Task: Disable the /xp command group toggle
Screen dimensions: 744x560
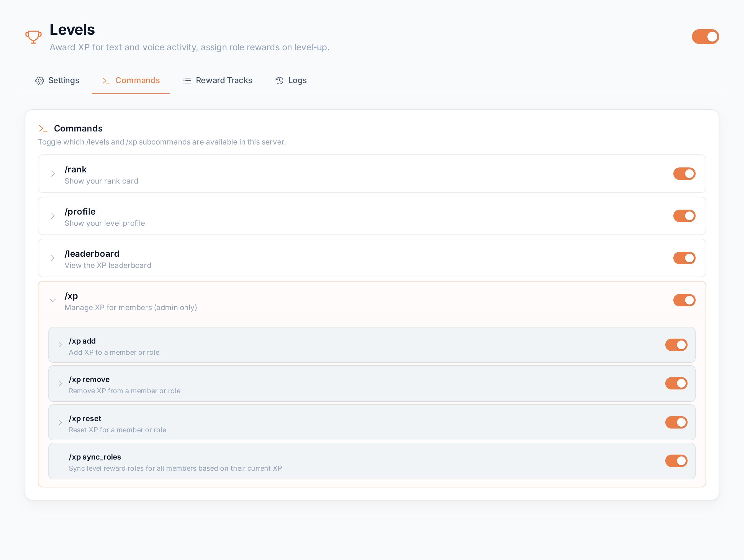Action: pos(684,300)
